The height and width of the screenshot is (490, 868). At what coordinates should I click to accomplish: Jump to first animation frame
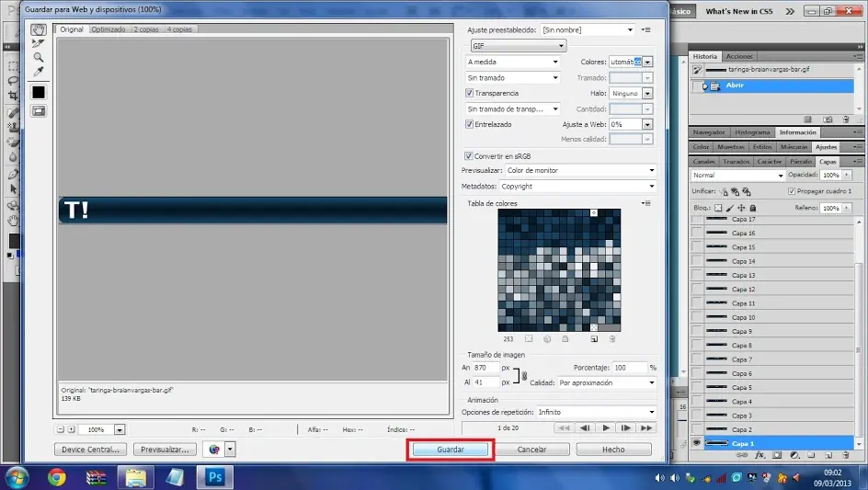[564, 428]
